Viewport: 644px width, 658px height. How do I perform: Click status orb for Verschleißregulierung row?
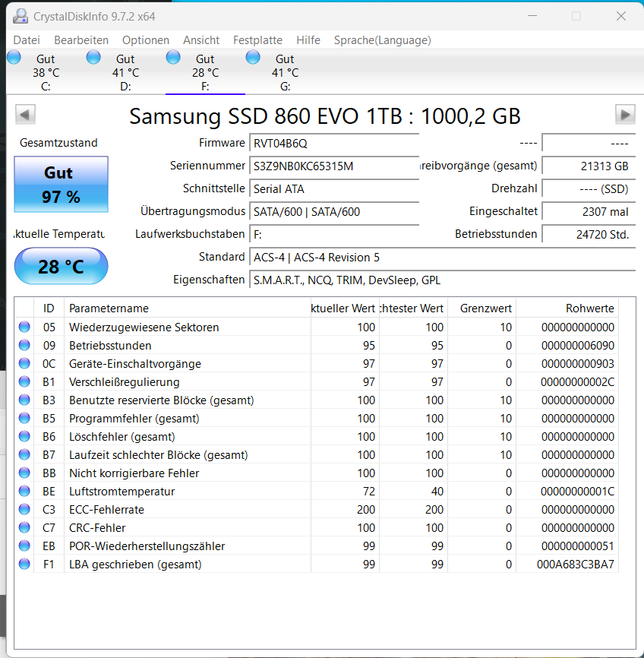point(24,381)
